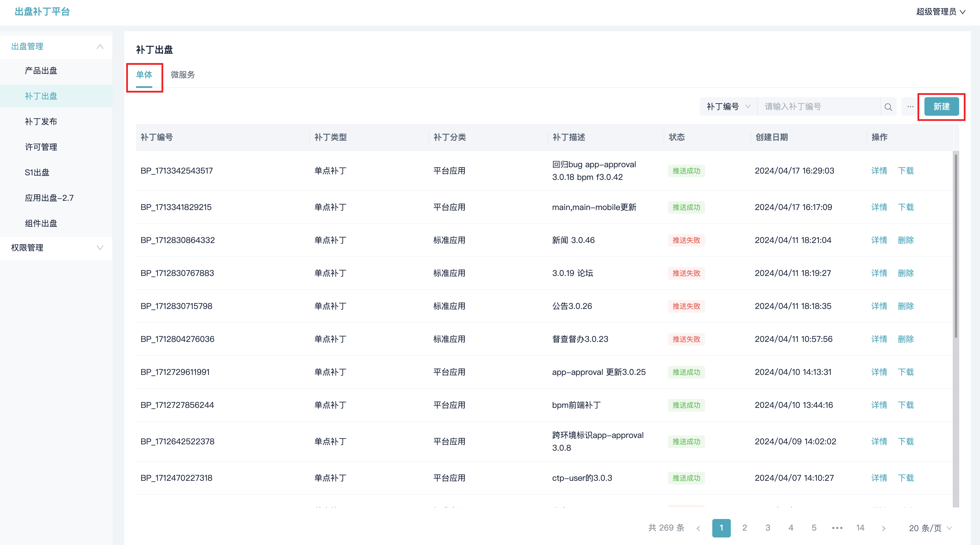The height and width of the screenshot is (545, 980).
Task: Go to page 2
Action: click(744, 528)
